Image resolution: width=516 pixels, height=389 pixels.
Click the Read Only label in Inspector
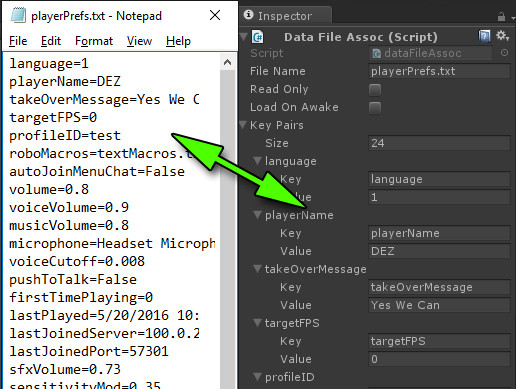(279, 89)
